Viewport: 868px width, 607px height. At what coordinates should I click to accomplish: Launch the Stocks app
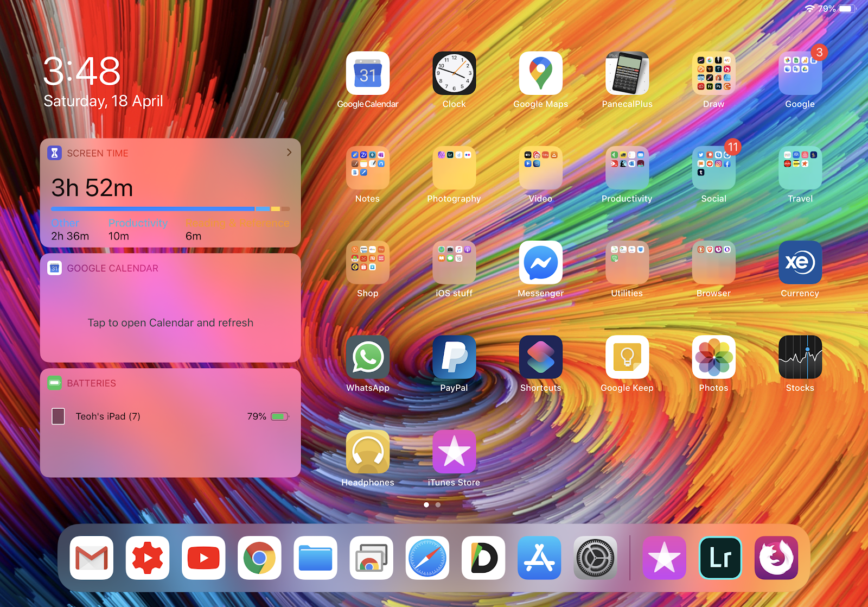click(800, 357)
